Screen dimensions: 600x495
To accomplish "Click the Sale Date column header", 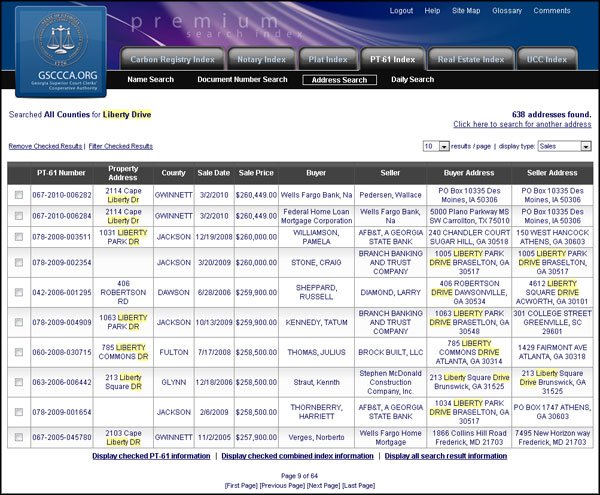I will tap(214, 173).
